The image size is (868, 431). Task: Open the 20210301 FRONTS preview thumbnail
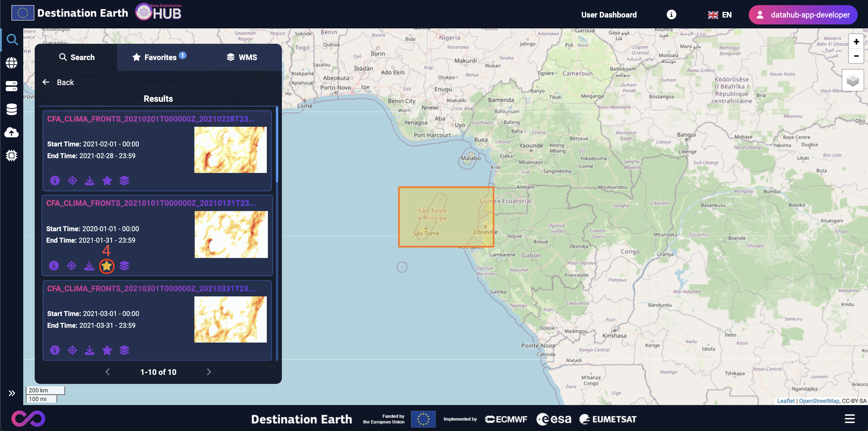tap(231, 319)
